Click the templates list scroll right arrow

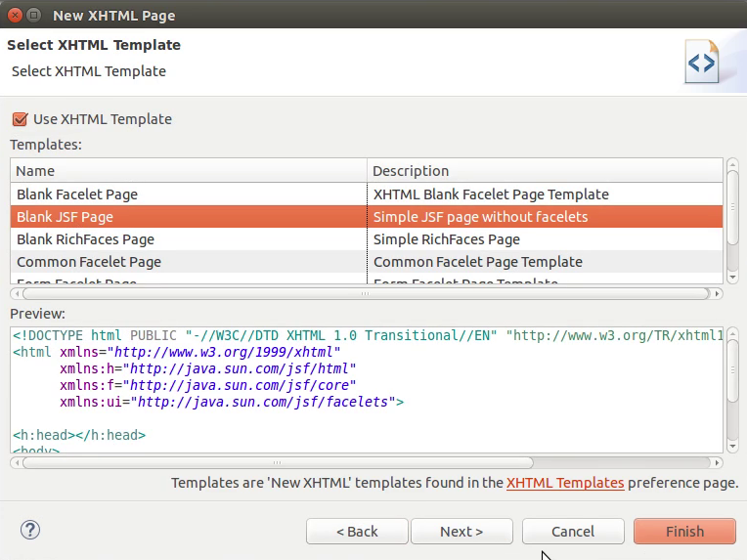coord(717,294)
